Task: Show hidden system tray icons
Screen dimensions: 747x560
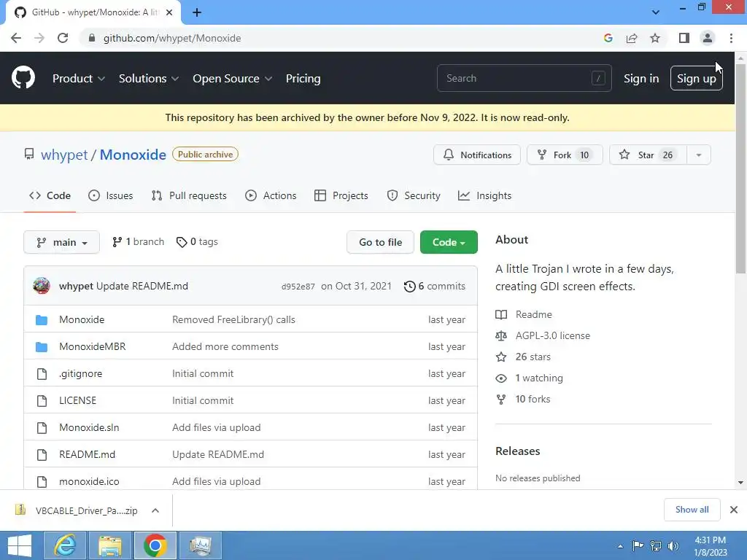Action: [620, 546]
